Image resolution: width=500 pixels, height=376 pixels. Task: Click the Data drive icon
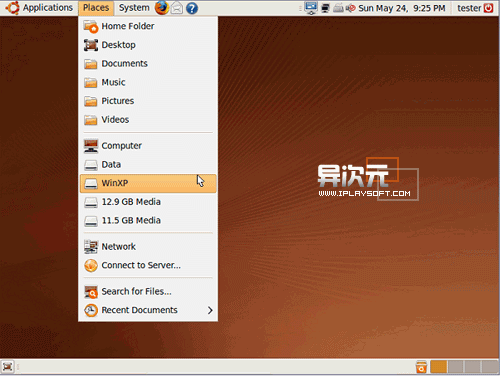(x=91, y=165)
